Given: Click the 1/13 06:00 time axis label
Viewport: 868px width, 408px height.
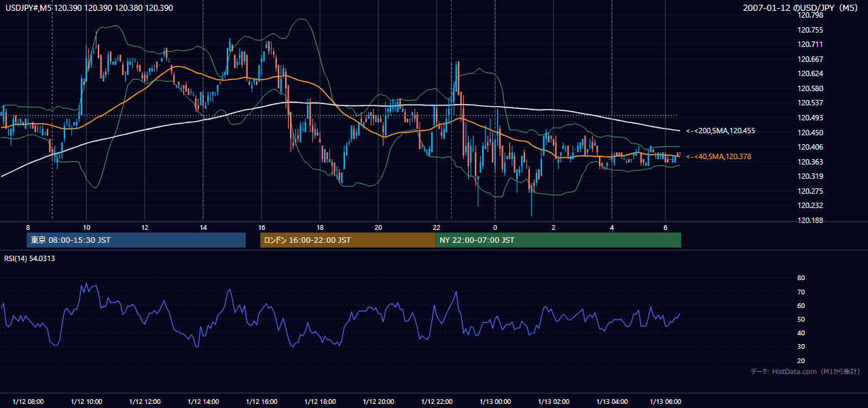Looking at the screenshot, I should 665,402.
